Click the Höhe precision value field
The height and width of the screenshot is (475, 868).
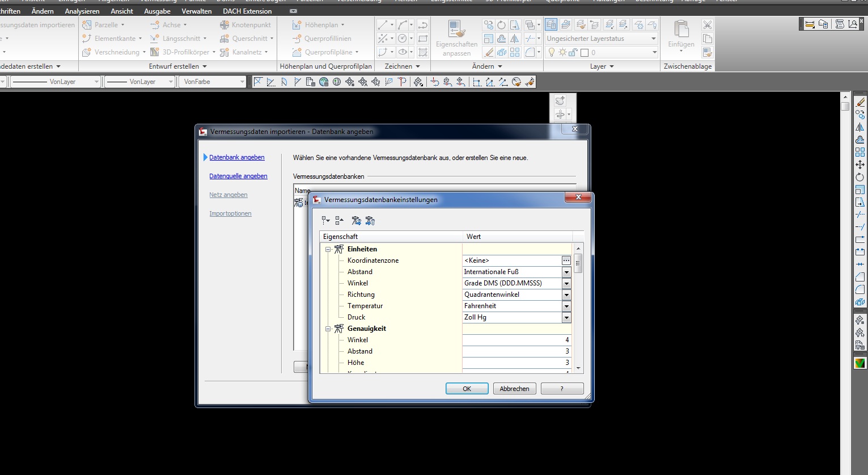click(x=516, y=363)
